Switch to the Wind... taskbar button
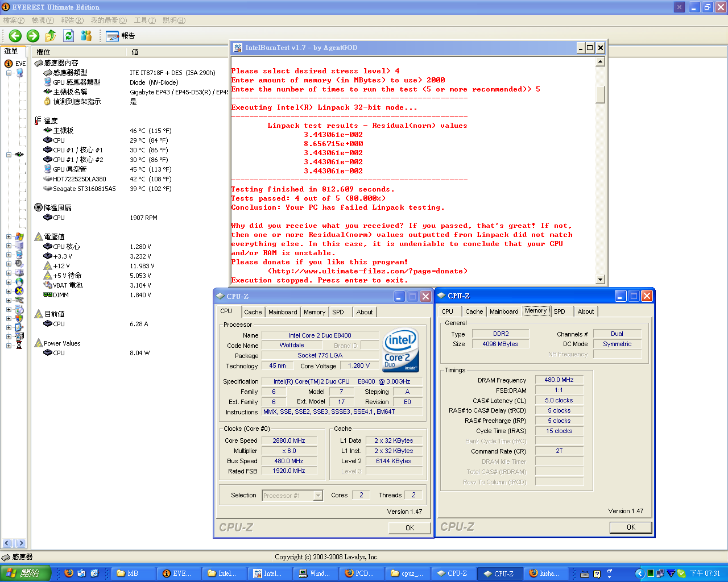 pyautogui.click(x=316, y=573)
